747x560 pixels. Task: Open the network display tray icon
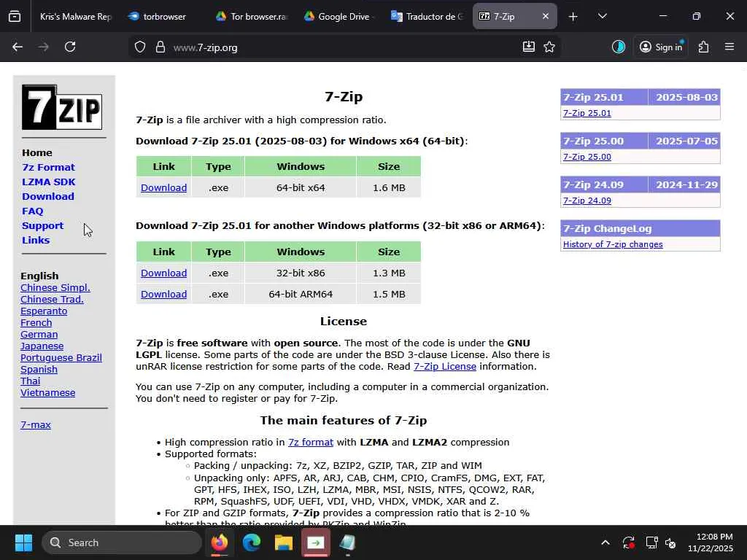tap(651, 542)
